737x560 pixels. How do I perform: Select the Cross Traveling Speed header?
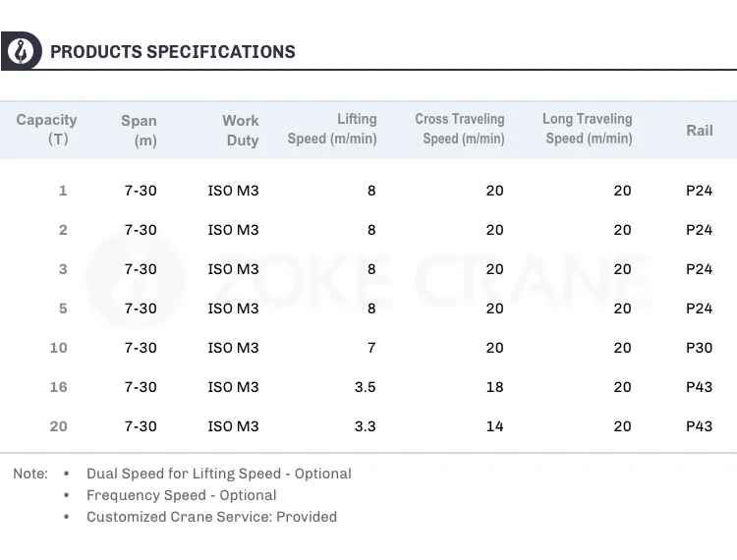[460, 129]
